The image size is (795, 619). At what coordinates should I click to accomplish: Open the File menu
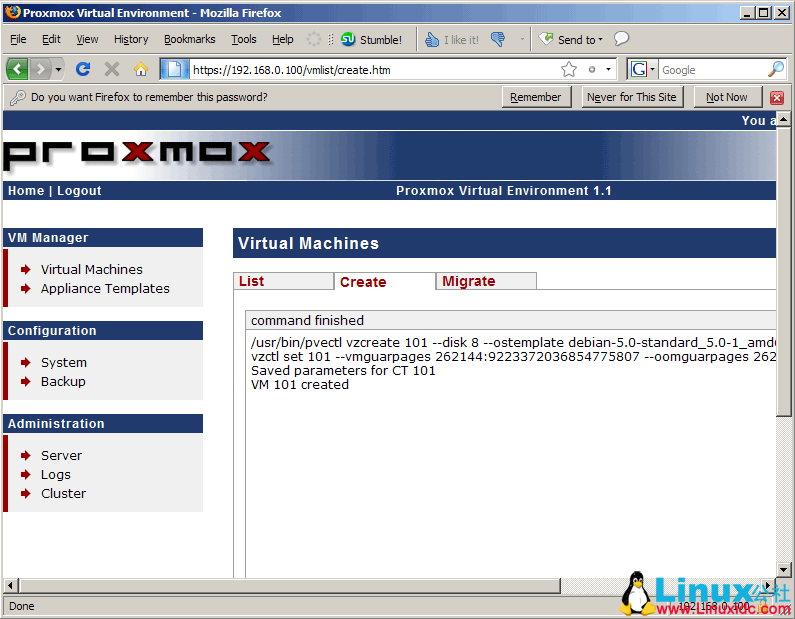(18, 39)
